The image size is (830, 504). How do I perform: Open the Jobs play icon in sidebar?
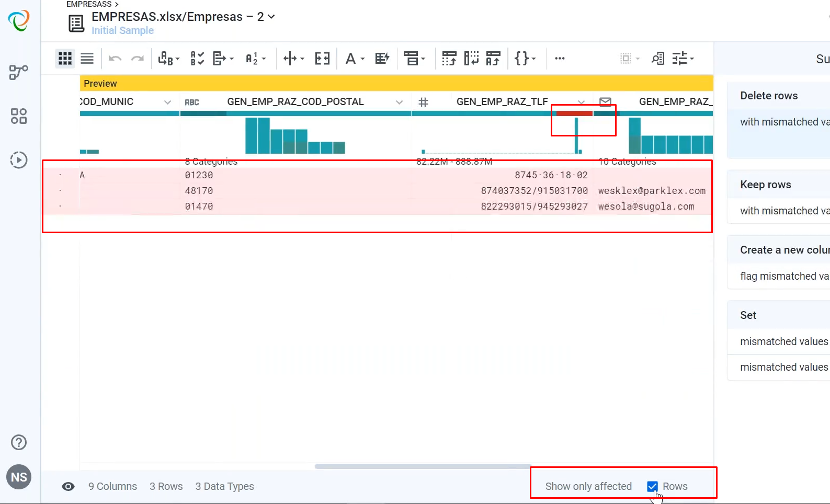pos(19,160)
